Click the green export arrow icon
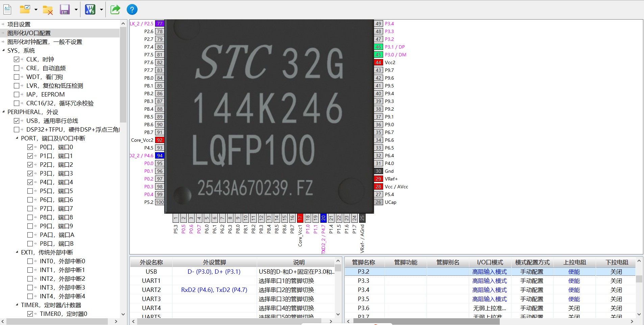The height and width of the screenshot is (325, 644). pyautogui.click(x=115, y=9)
